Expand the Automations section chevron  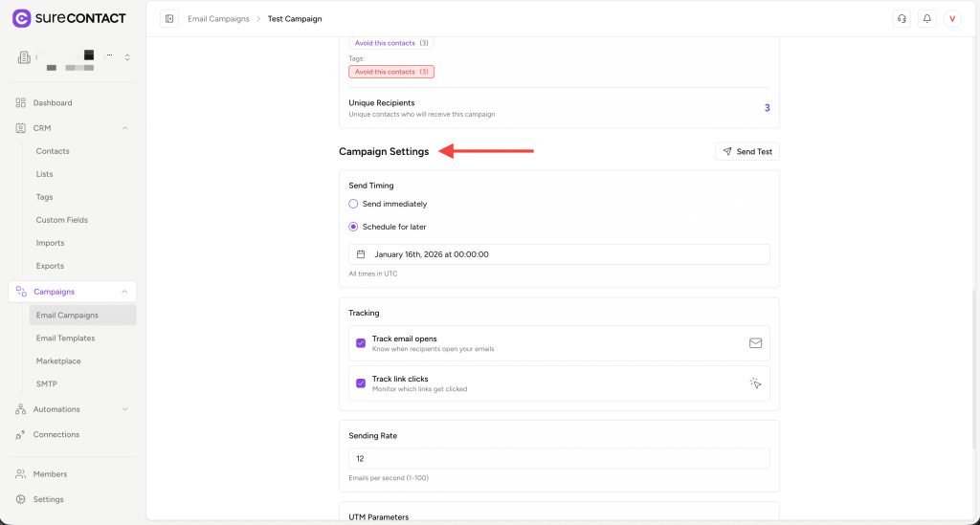point(125,409)
